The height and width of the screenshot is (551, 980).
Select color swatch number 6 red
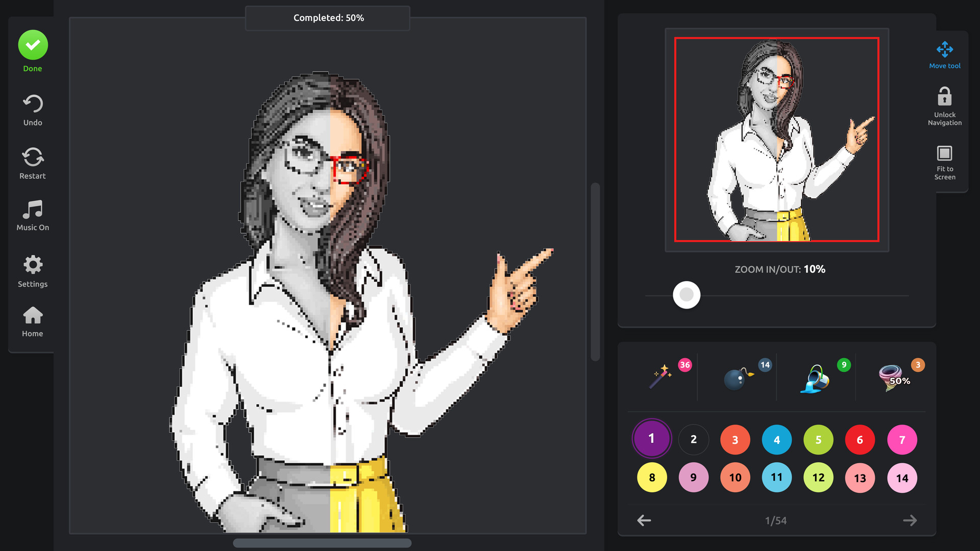coord(860,439)
